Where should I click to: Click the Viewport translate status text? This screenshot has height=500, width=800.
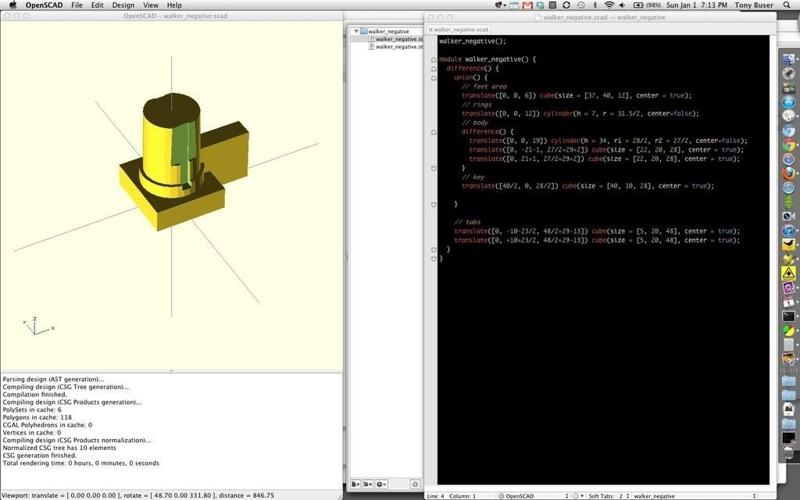(x=138, y=495)
